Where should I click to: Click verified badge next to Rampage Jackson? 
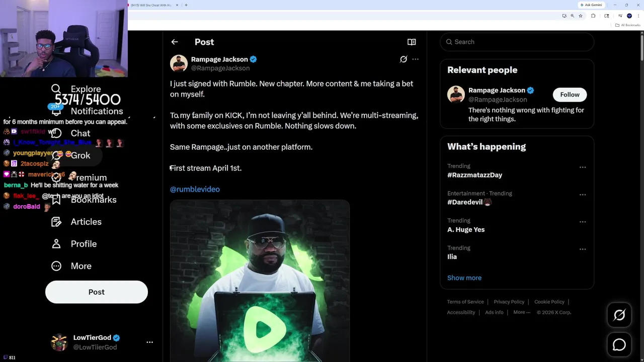253,59
